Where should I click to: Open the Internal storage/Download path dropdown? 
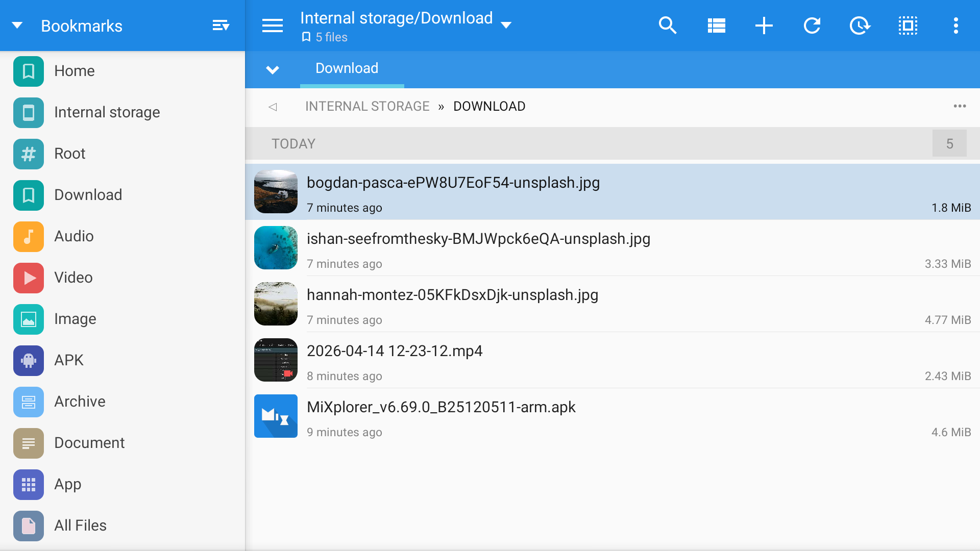[506, 26]
